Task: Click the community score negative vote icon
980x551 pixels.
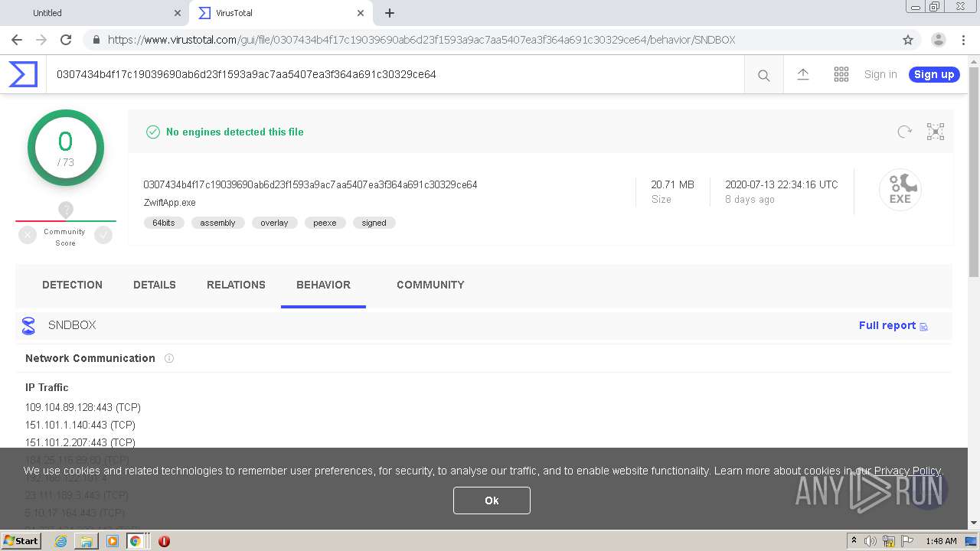Action: click(x=28, y=236)
